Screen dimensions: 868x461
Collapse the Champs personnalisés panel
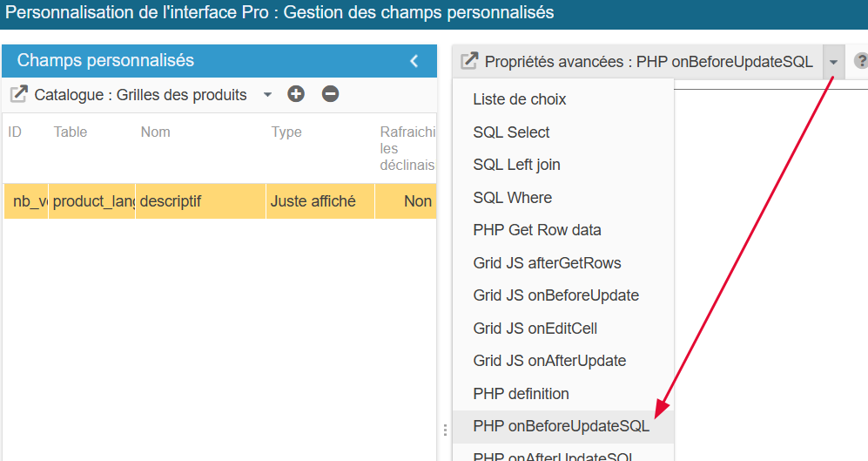click(414, 61)
